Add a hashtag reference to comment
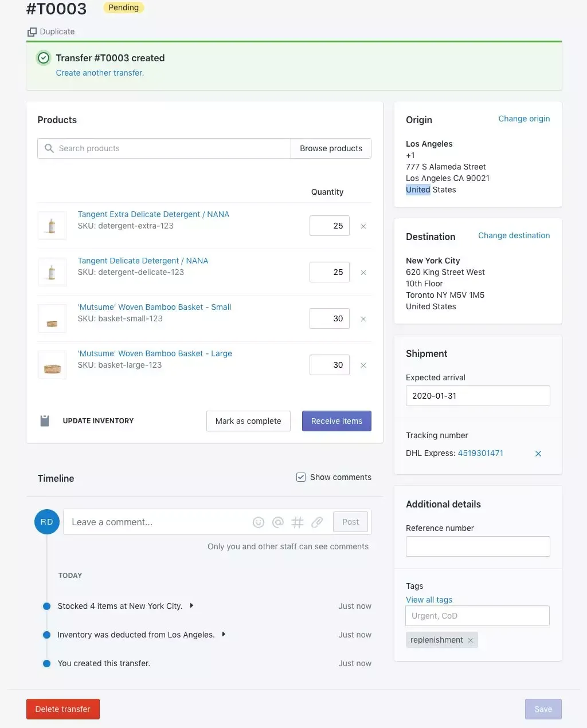587x728 pixels. point(298,522)
